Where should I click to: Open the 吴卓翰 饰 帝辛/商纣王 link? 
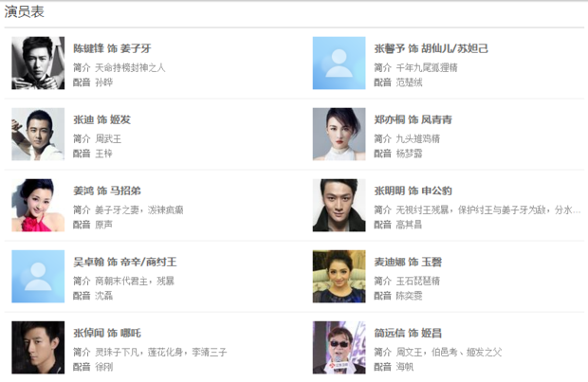pos(125,262)
